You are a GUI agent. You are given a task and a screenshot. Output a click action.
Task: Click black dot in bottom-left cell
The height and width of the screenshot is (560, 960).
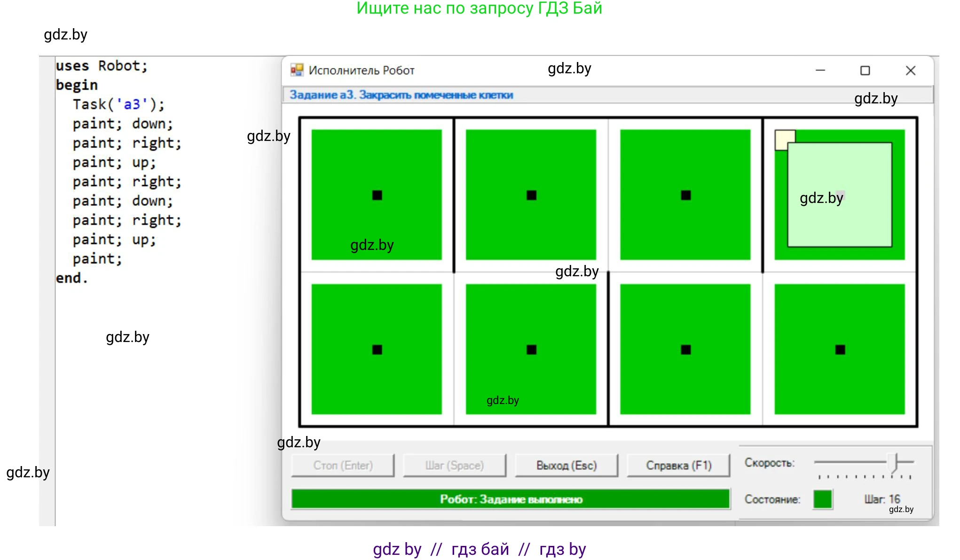377,350
